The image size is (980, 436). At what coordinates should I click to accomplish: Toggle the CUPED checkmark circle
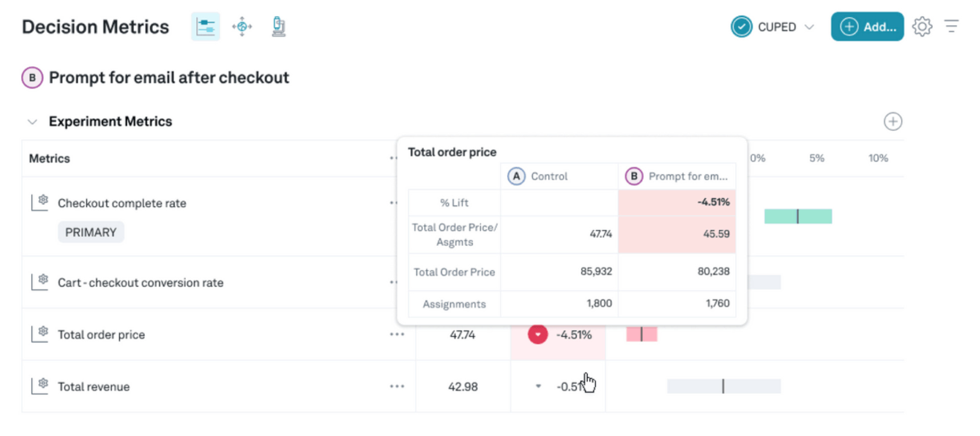coord(741,26)
